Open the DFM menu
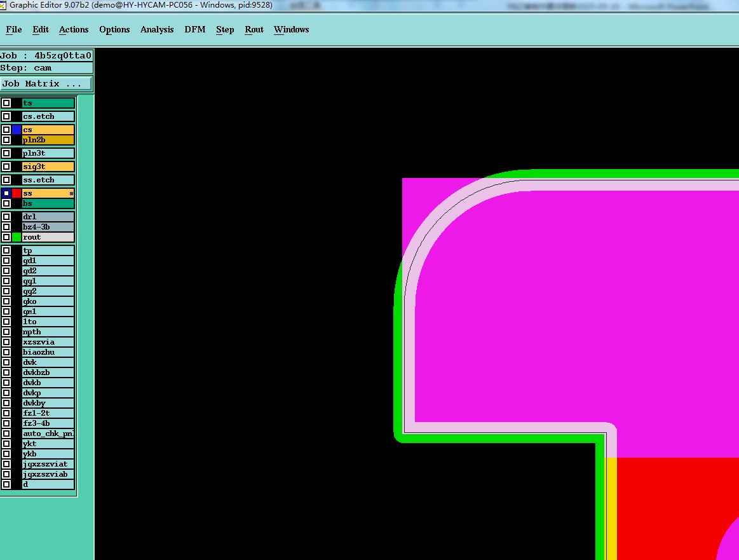Image resolution: width=739 pixels, height=560 pixels. click(194, 29)
